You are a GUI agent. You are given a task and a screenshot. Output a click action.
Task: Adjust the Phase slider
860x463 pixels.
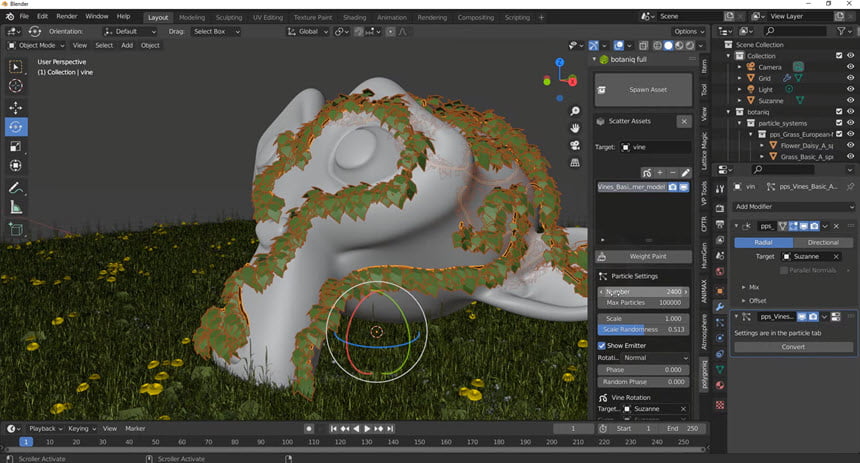tap(643, 370)
